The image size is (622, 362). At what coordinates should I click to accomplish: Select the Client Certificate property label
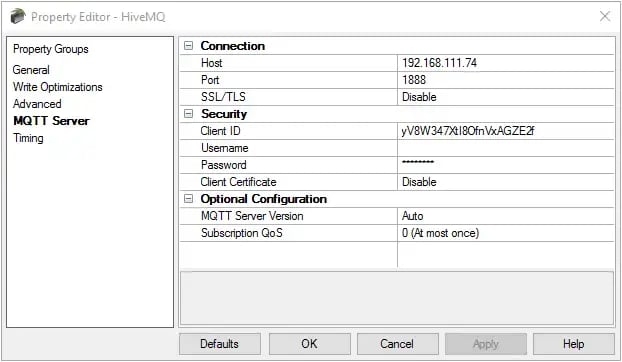(x=238, y=182)
